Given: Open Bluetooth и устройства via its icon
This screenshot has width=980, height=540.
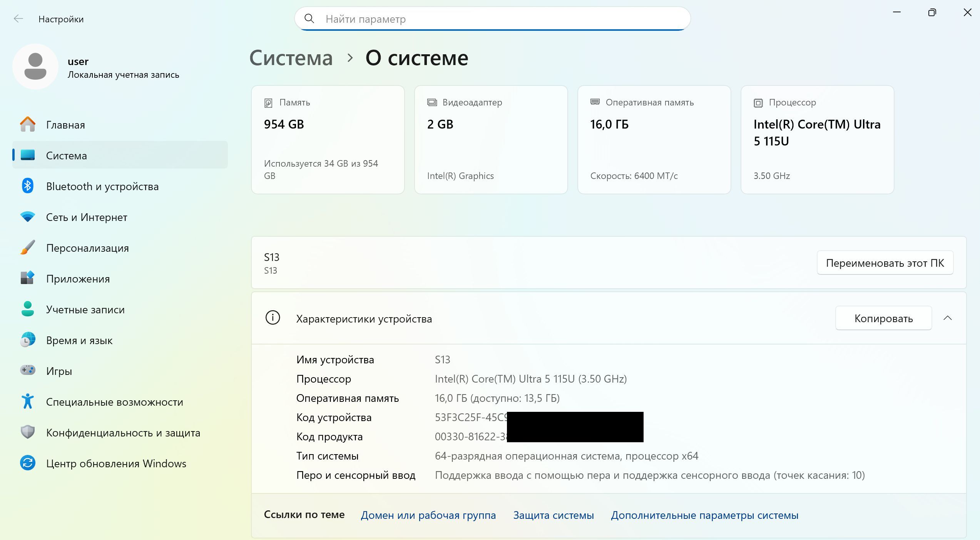Looking at the screenshot, I should point(27,186).
